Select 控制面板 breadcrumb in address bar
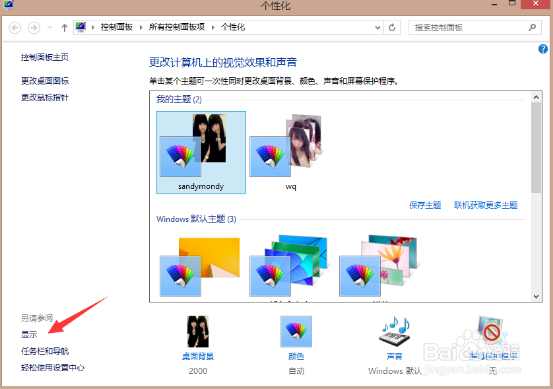The height and width of the screenshot is (389, 553). click(116, 27)
